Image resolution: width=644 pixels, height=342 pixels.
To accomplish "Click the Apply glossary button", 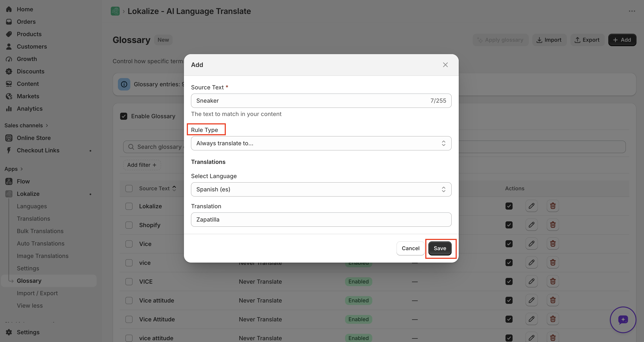I will pos(500,40).
